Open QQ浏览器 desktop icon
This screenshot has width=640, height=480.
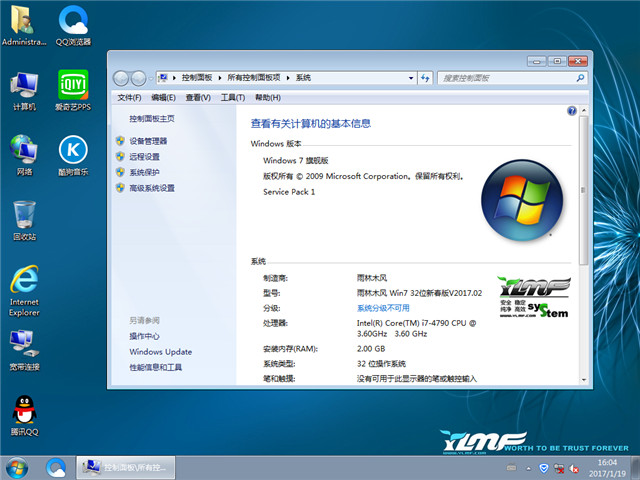click(x=73, y=25)
